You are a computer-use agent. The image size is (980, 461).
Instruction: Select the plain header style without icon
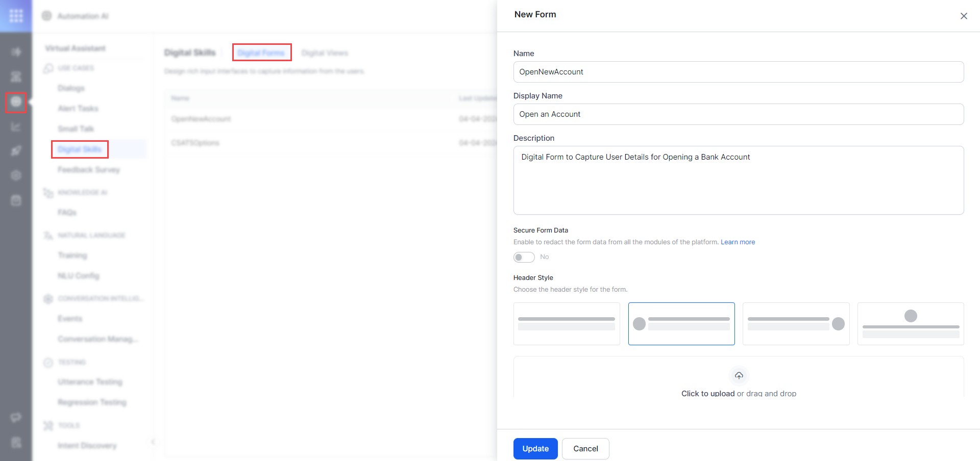click(x=566, y=324)
